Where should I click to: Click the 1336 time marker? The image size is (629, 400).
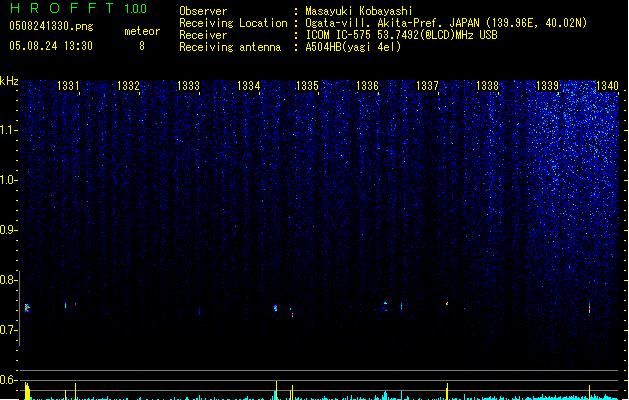click(x=367, y=86)
